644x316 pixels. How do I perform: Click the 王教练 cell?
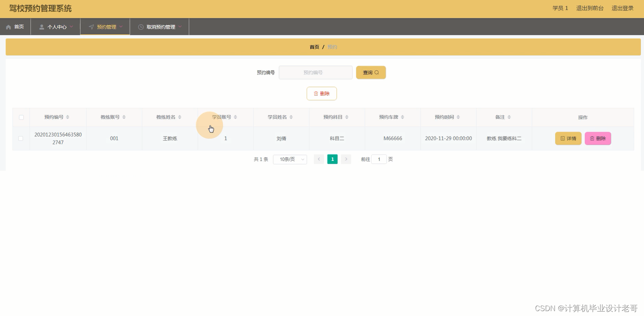(x=170, y=139)
